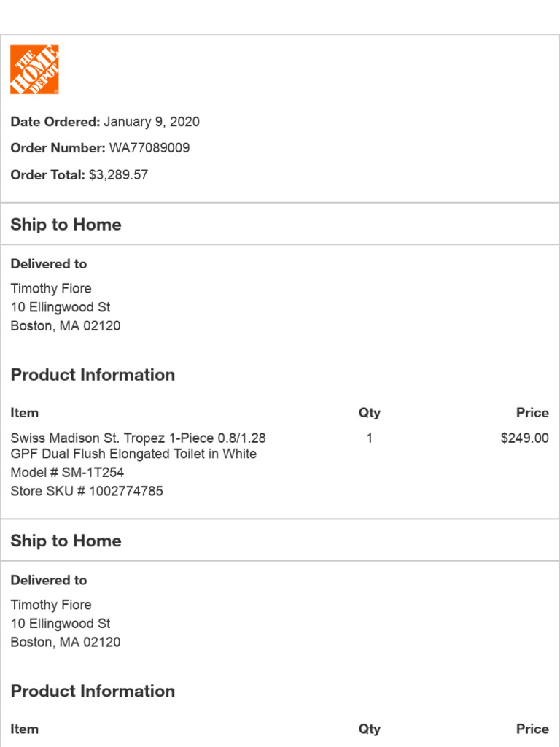The image size is (560, 747).
Task: Click Model # SM-1T254 text
Action: click(x=67, y=472)
